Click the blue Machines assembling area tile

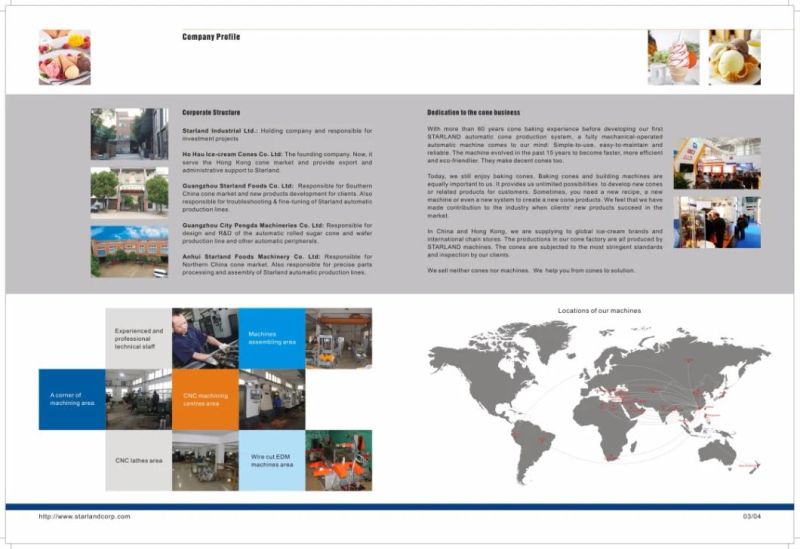[x=272, y=338]
